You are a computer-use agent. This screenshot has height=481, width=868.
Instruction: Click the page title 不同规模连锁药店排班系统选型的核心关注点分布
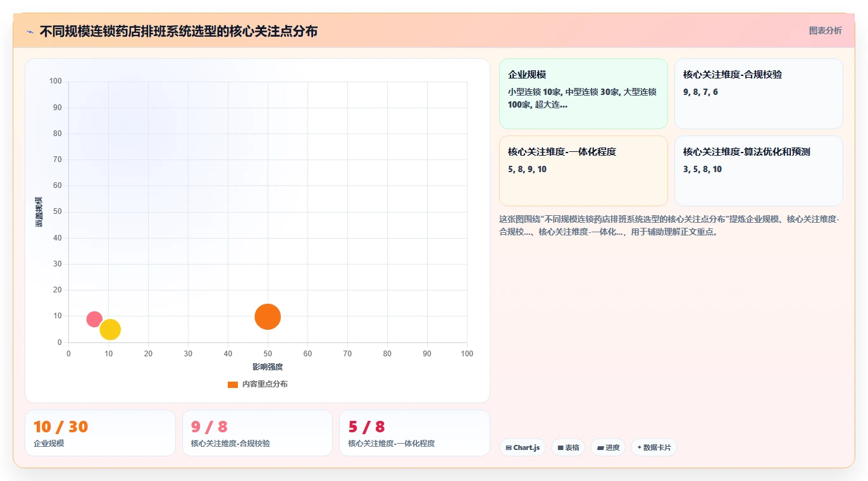click(178, 31)
